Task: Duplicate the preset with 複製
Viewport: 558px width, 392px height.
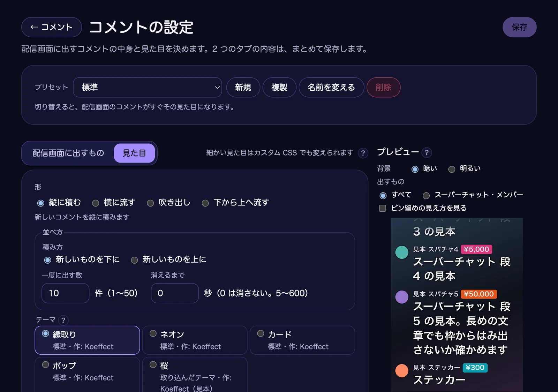Action: (279, 87)
